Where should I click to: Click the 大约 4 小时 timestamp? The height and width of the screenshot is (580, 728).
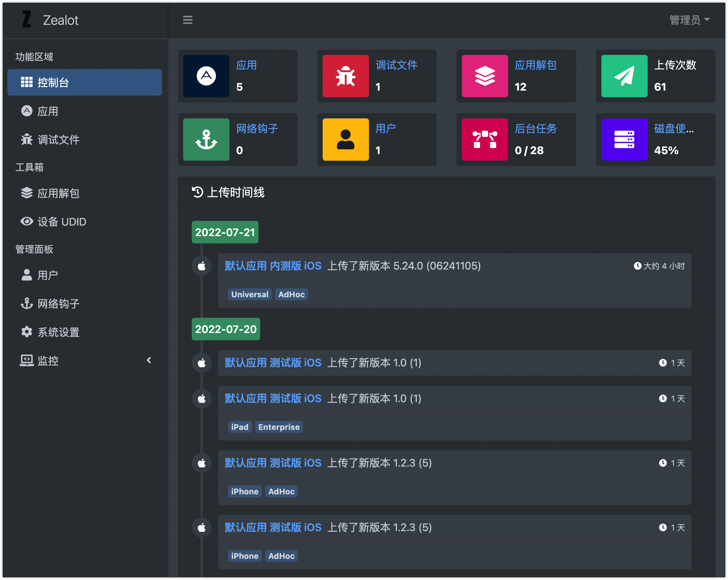point(659,266)
